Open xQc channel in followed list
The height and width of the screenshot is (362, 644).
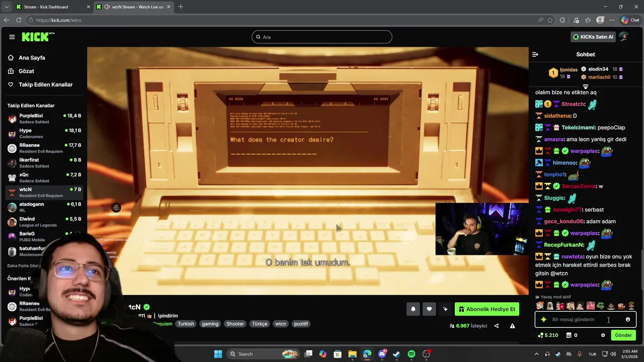click(x=44, y=177)
